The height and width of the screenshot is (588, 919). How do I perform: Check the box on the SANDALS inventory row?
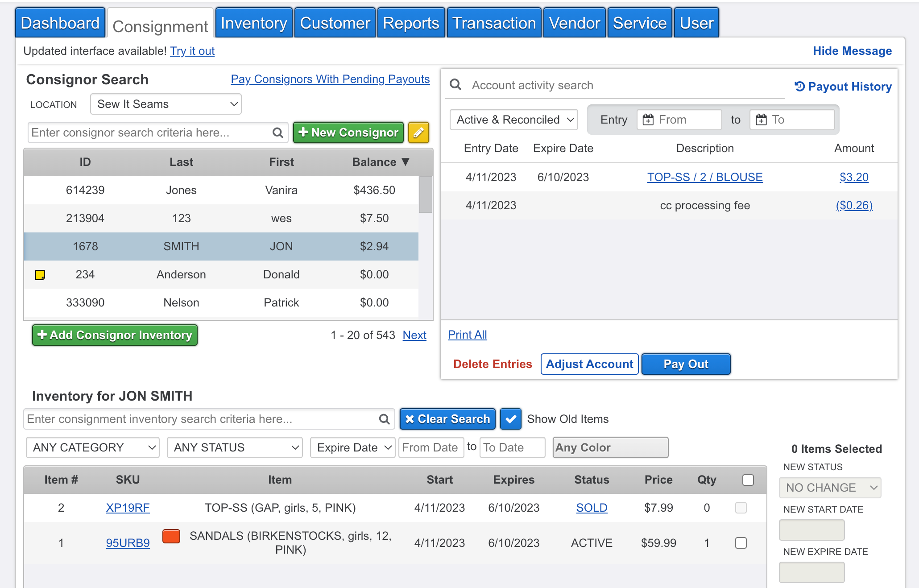[741, 543]
